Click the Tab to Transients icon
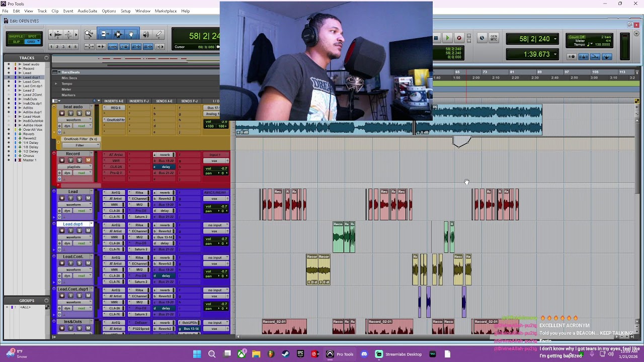 pyautogui.click(x=101, y=47)
